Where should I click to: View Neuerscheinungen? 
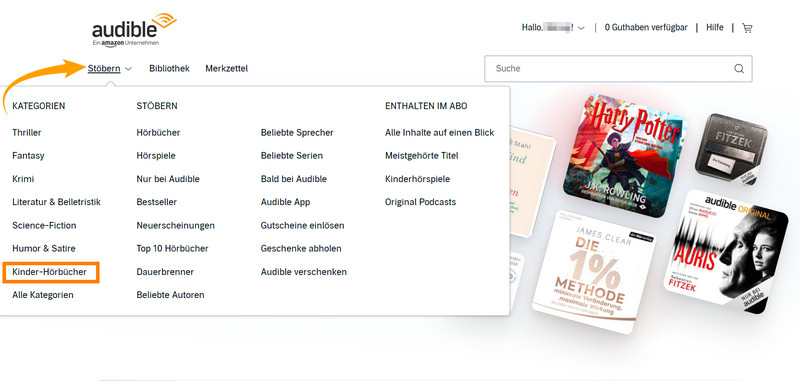coord(176,225)
